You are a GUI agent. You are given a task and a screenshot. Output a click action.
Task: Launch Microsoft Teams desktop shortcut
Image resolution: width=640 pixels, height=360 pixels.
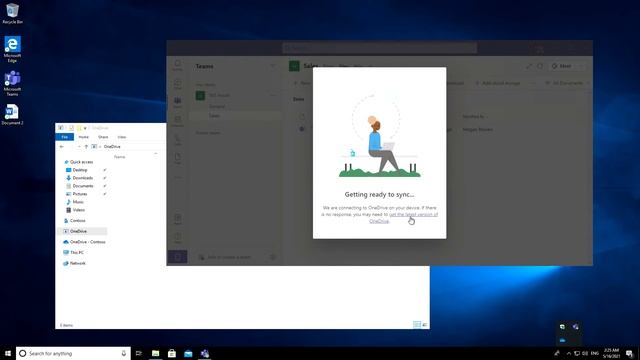12,84
